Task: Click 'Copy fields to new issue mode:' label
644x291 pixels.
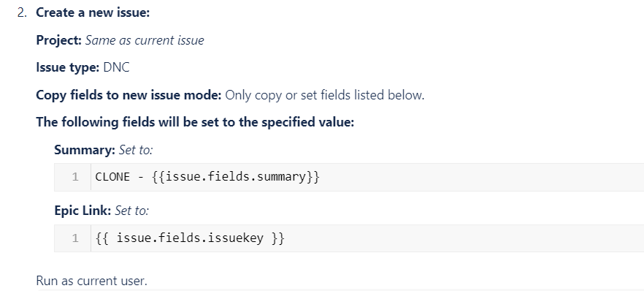Action: coord(129,95)
